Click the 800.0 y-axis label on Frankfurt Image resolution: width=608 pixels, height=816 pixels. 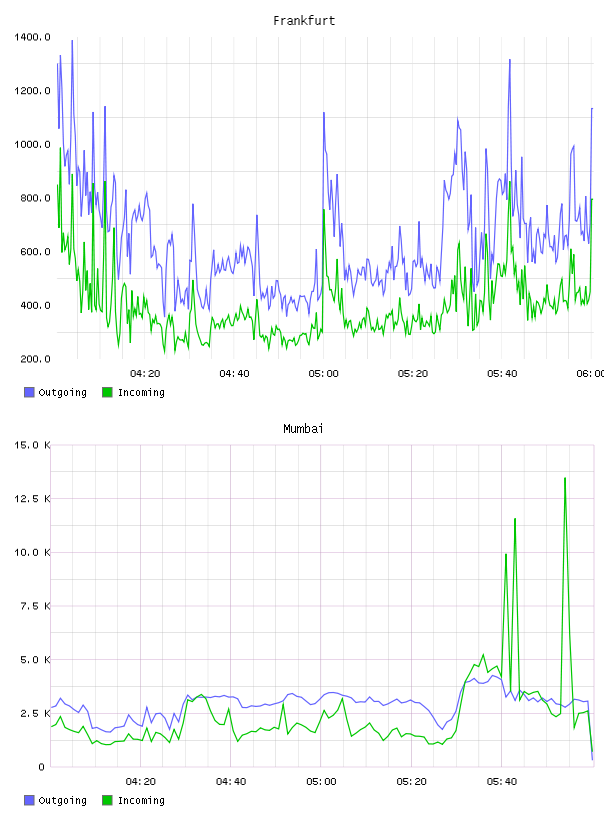pos(35,198)
